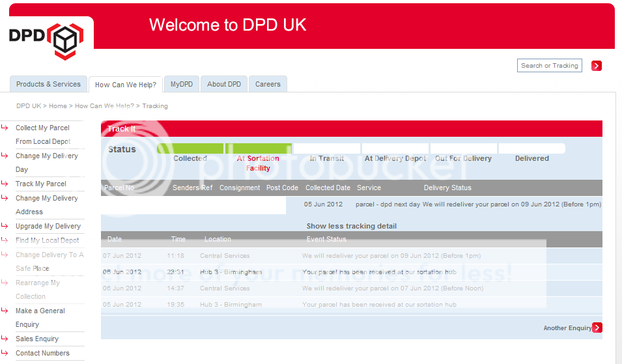This screenshot has height=364, width=622.
Task: Open the MyDPD tab
Action: pos(181,84)
